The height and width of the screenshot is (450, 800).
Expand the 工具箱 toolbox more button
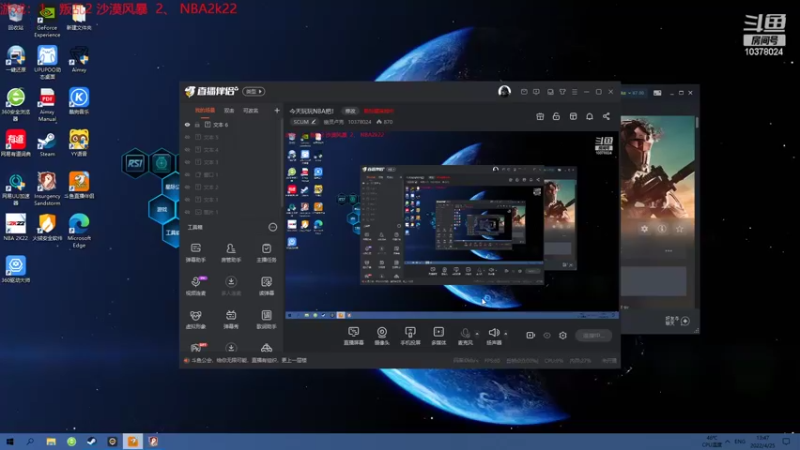[273, 227]
